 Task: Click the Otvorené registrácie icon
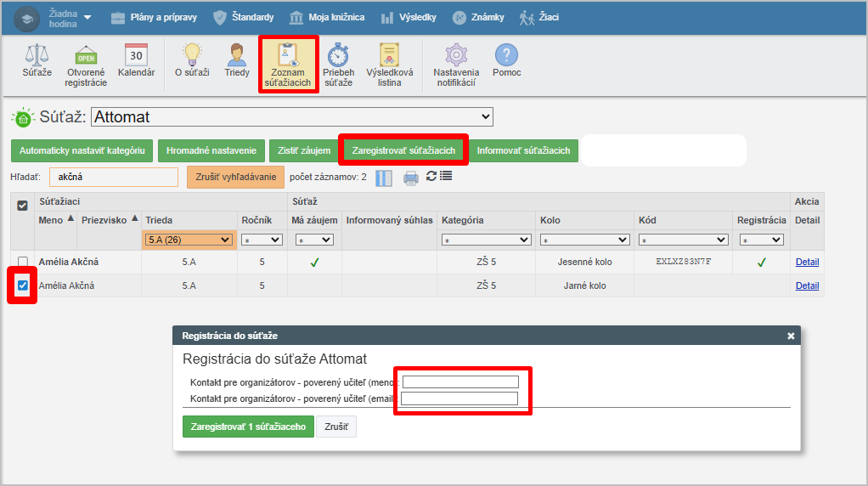point(86,57)
